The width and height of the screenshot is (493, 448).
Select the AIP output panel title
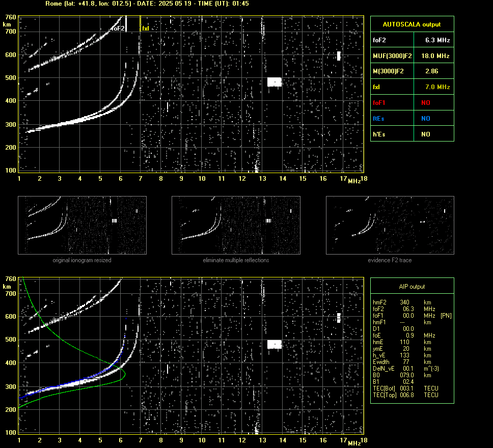412,287
